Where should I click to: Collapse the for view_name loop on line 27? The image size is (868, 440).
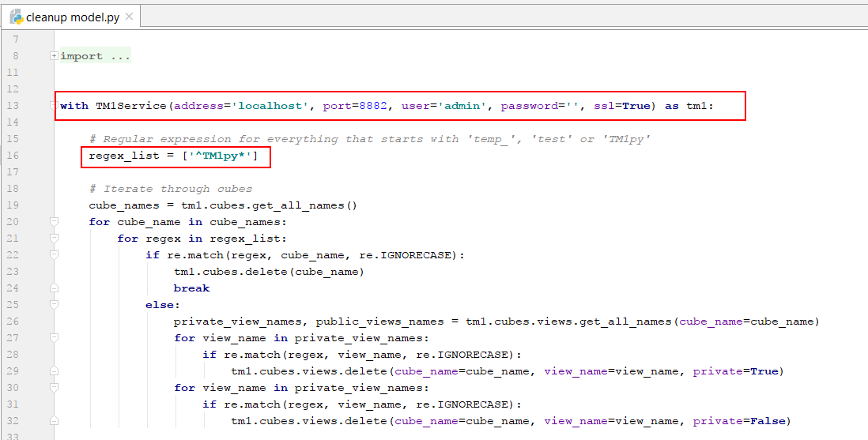54,337
